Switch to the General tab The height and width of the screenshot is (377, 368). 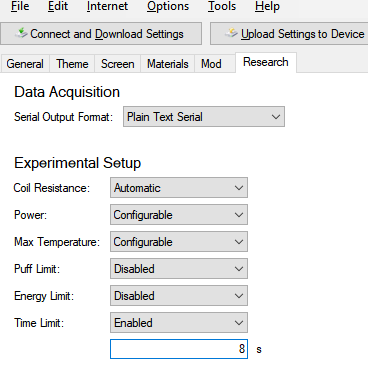[25, 64]
